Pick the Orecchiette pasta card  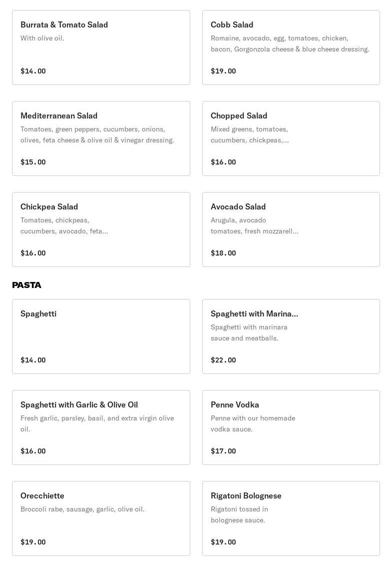click(x=101, y=518)
